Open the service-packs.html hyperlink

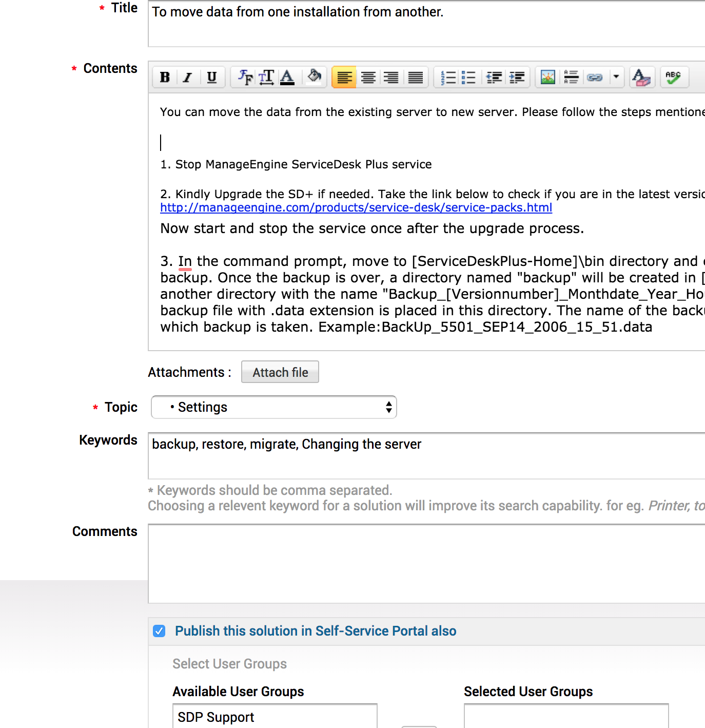pyautogui.click(x=356, y=207)
